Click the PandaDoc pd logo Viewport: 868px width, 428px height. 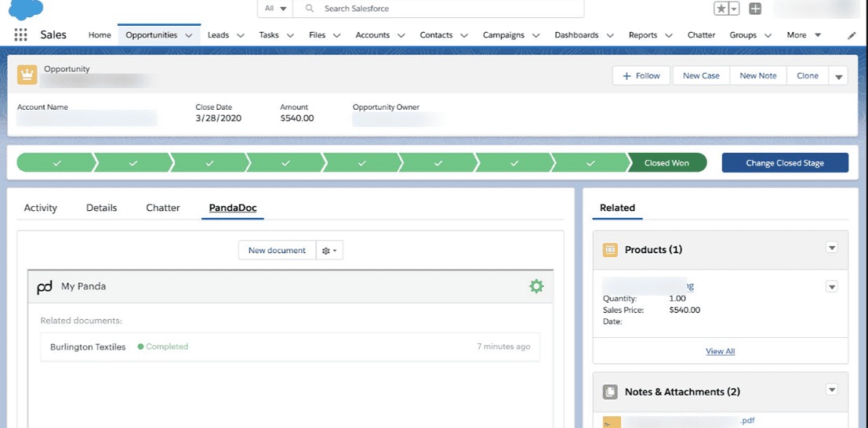[44, 287]
